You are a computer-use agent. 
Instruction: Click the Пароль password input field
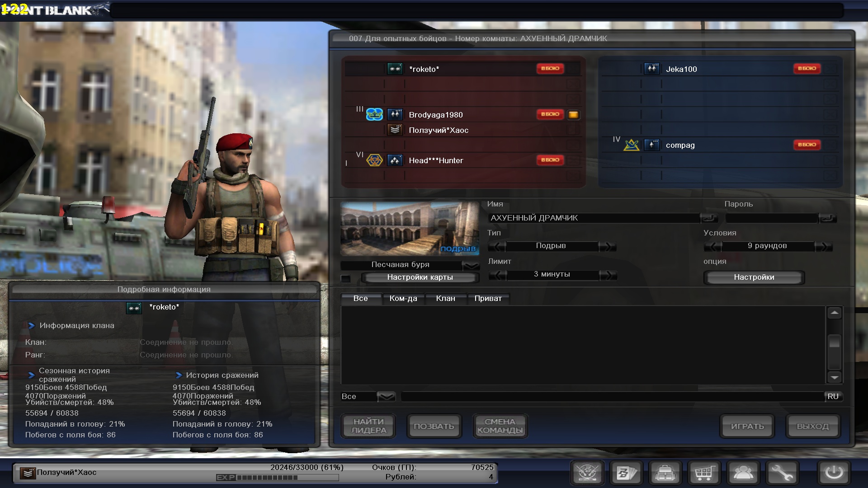[771, 218]
